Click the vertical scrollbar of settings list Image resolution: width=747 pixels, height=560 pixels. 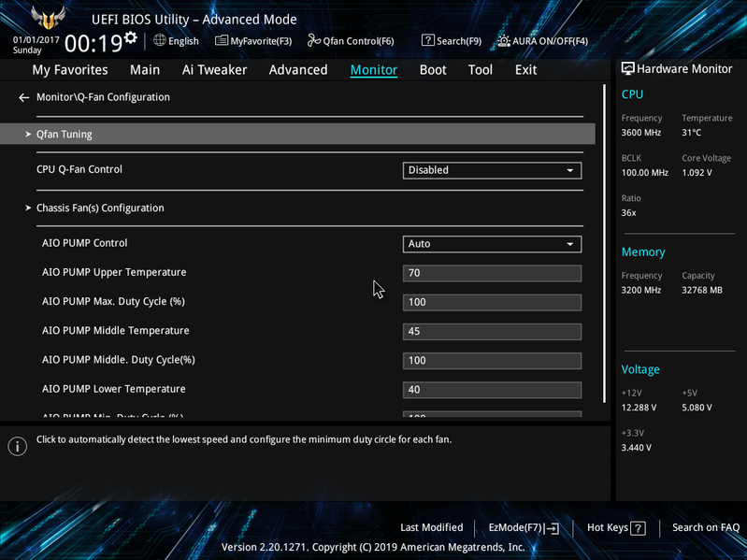tap(605, 244)
